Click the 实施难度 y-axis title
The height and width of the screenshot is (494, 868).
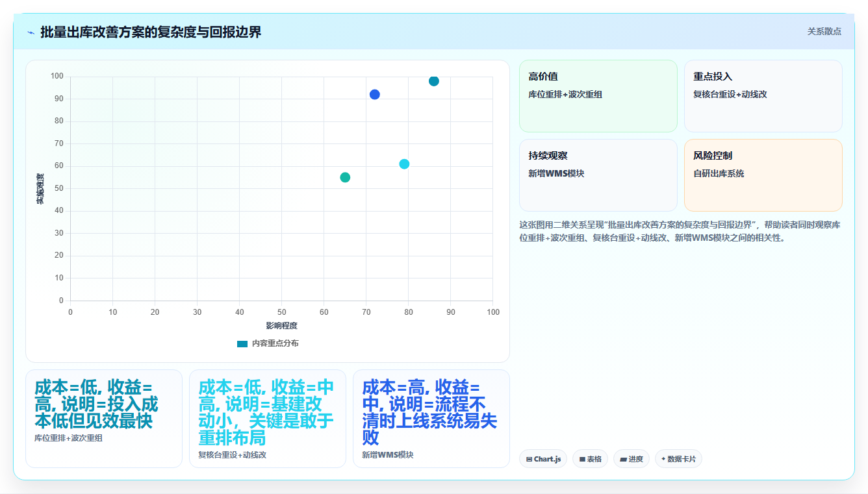[x=40, y=188]
